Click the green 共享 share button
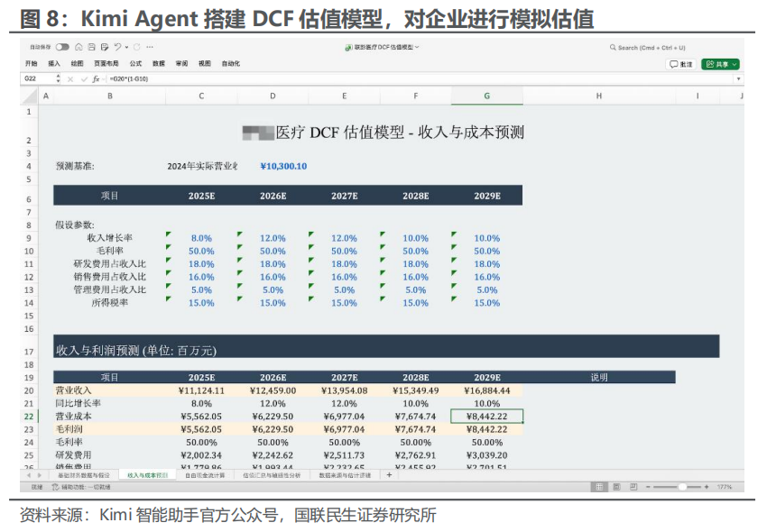Screen dimensions: 767x532 [720, 64]
